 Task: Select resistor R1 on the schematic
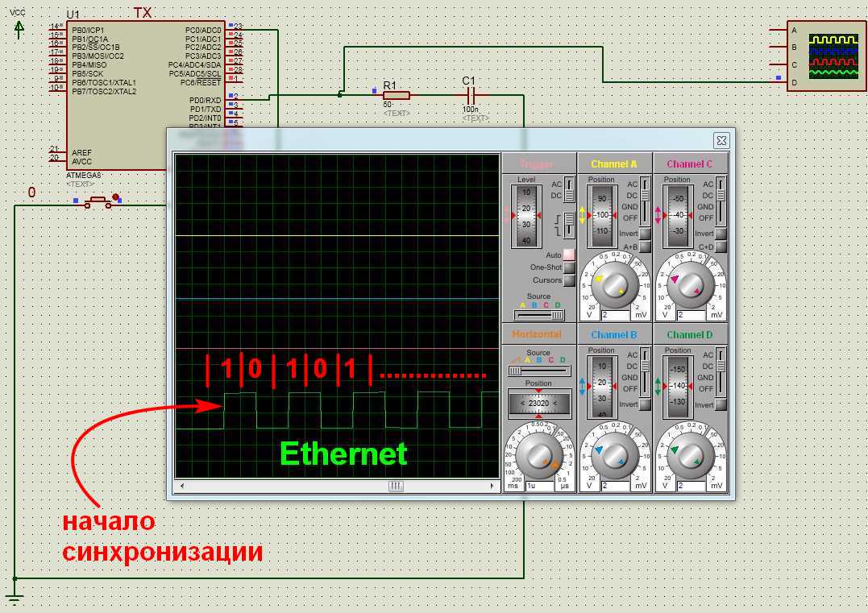396,95
